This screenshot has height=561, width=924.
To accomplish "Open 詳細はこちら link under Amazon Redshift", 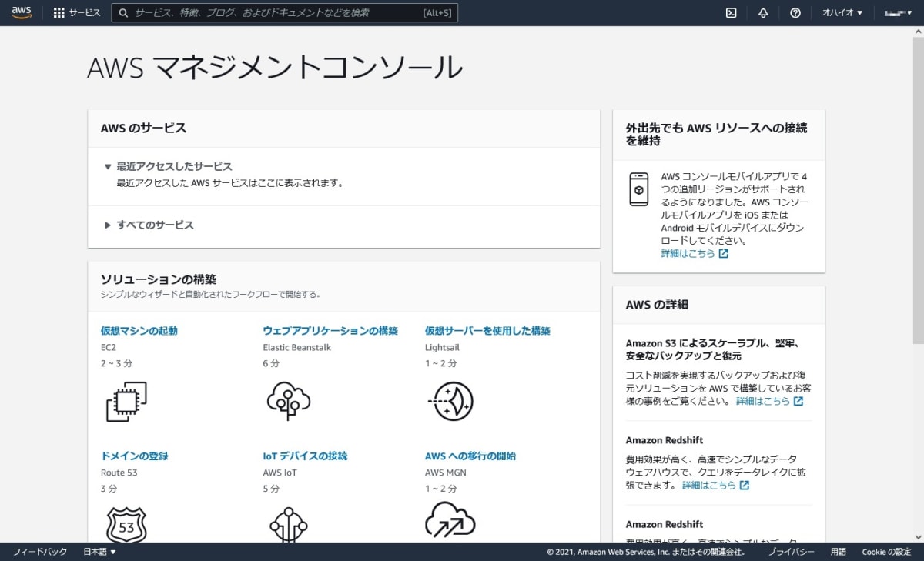I will tap(709, 486).
